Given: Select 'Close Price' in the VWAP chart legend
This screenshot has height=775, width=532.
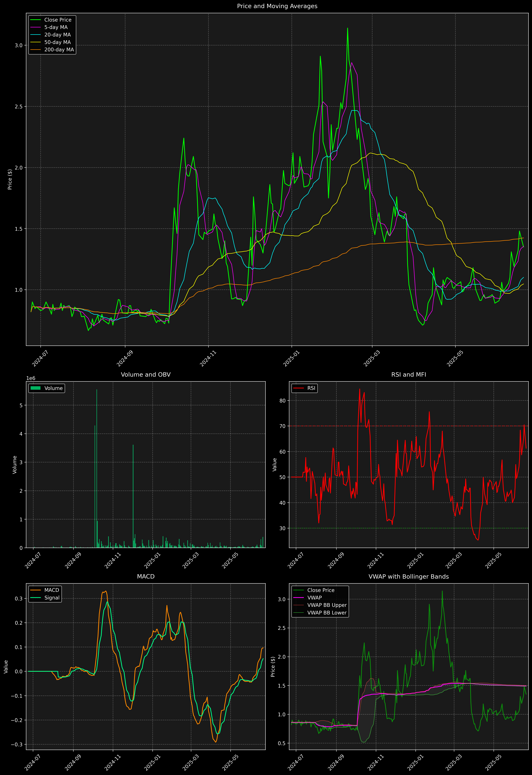Looking at the screenshot, I should pos(321,590).
